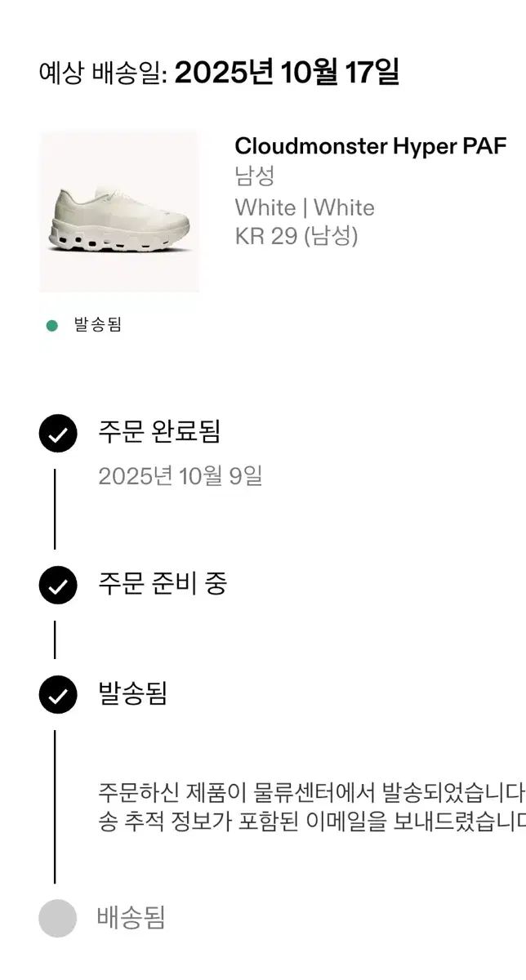Click the White | White color text
The height and width of the screenshot is (980, 526).
point(305,207)
